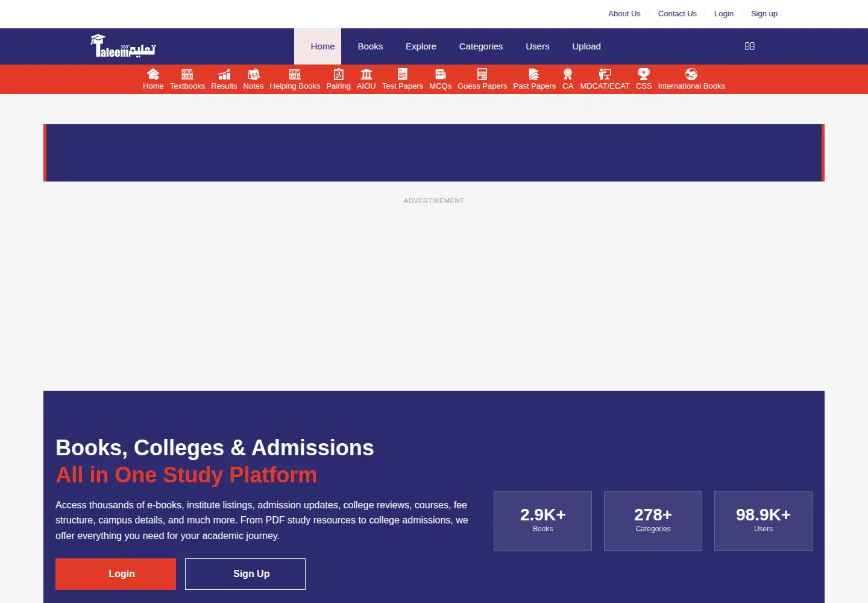This screenshot has height=603, width=868.
Task: Open the Results chart icon
Action: click(224, 74)
